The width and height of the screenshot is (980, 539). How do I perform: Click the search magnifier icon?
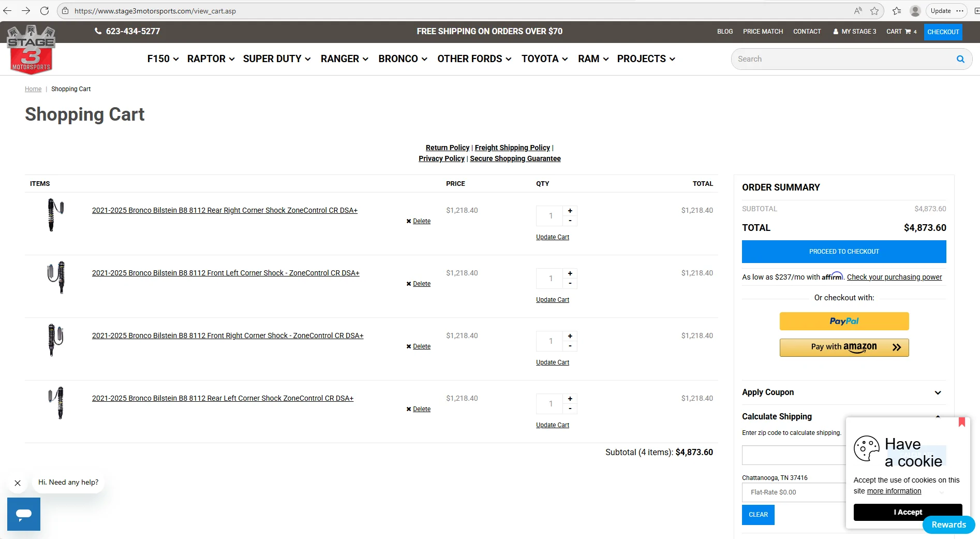point(960,59)
